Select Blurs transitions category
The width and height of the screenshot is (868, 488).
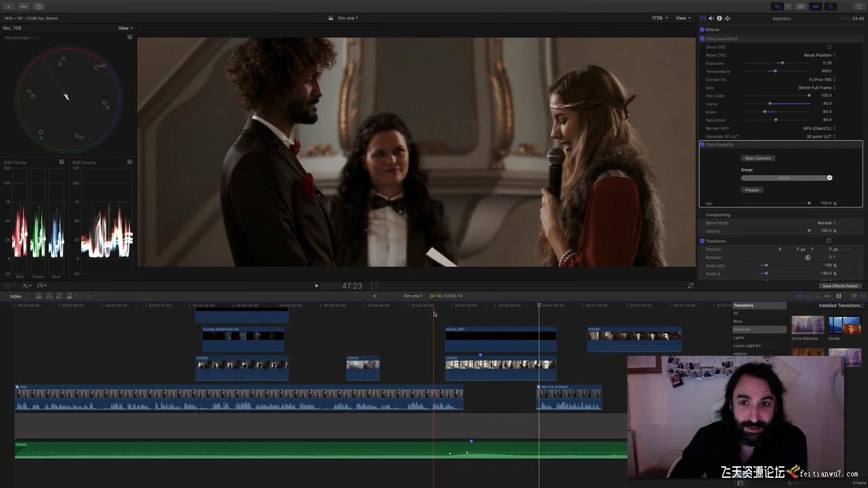(x=759, y=321)
